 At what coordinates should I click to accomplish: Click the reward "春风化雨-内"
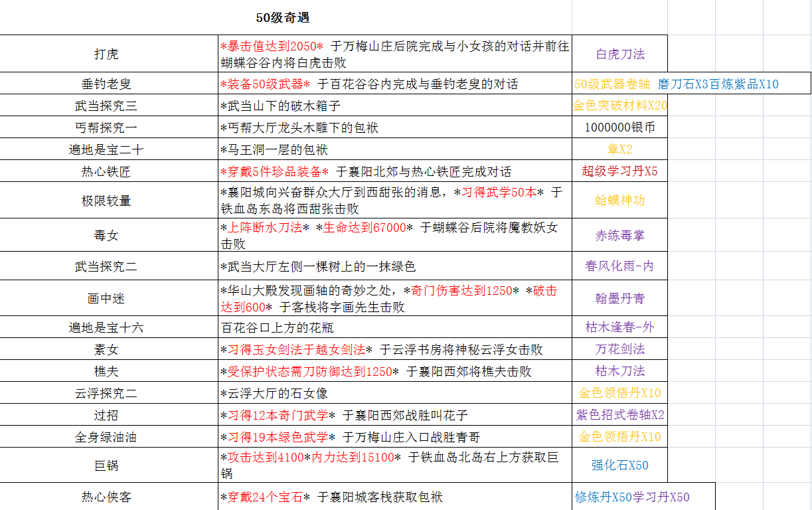(620, 266)
